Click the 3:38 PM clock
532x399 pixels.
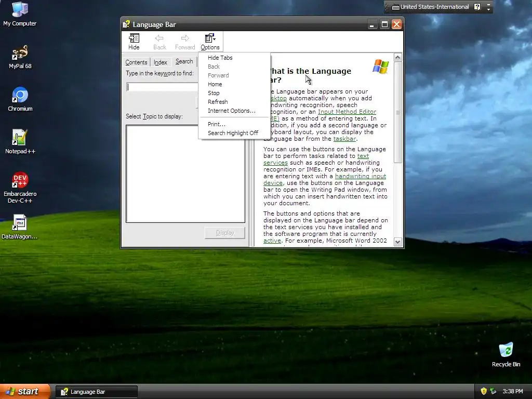[512, 391]
